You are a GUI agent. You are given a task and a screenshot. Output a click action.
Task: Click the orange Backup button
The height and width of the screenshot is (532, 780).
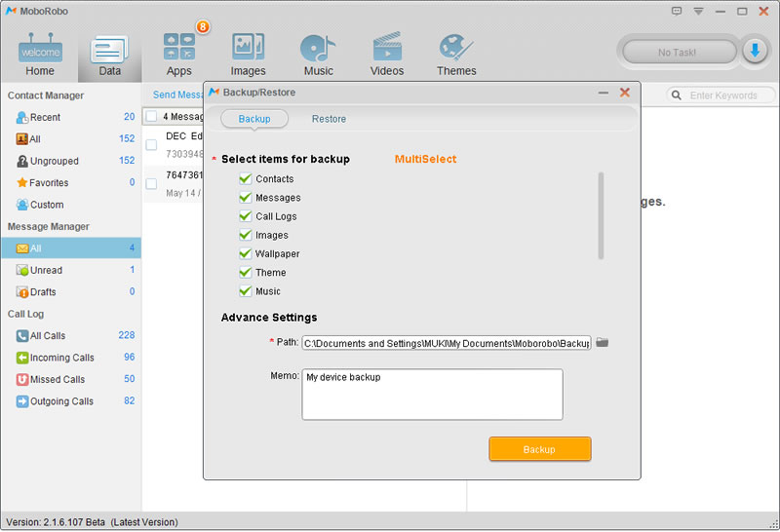(x=540, y=449)
